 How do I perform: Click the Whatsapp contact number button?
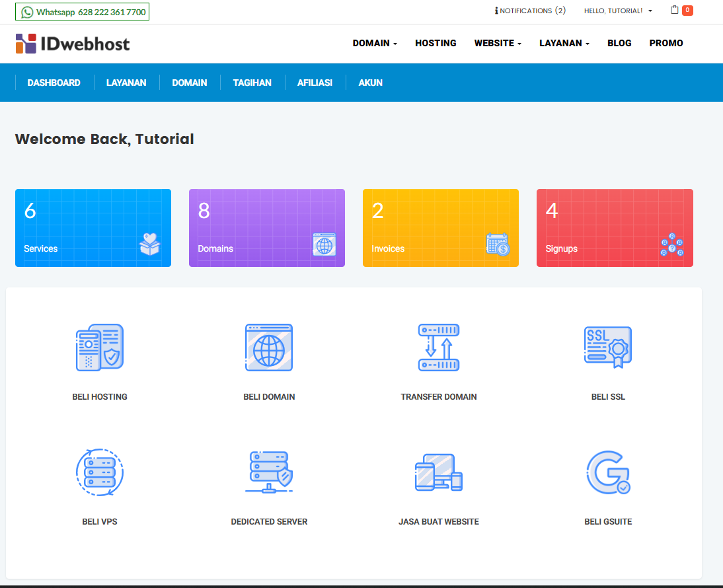pos(82,12)
